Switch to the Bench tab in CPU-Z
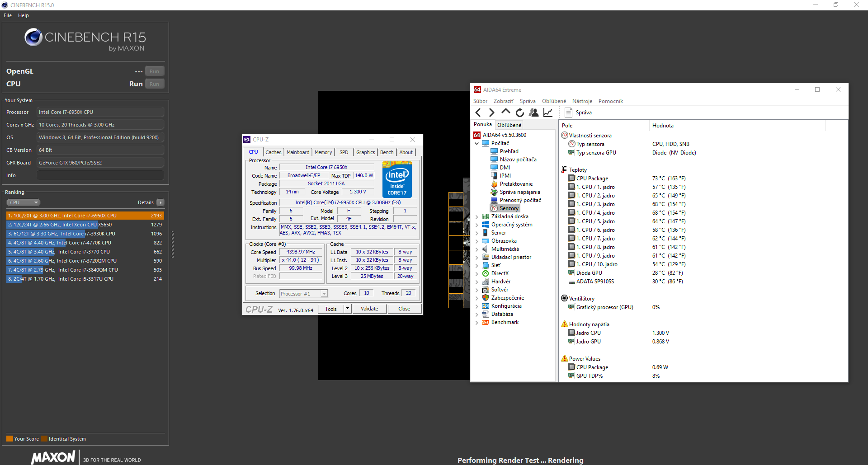This screenshot has height=465, width=868. coord(387,152)
